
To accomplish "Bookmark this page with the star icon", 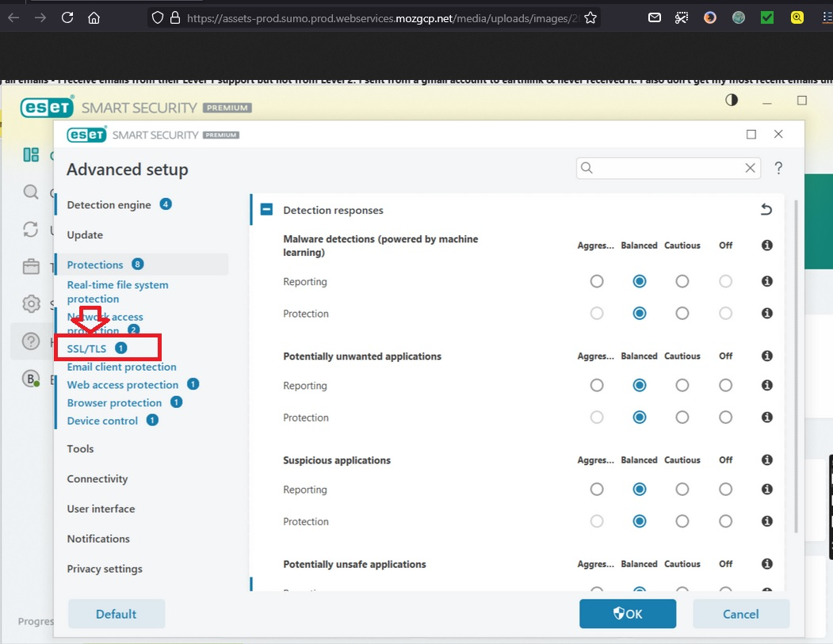I will click(x=590, y=18).
